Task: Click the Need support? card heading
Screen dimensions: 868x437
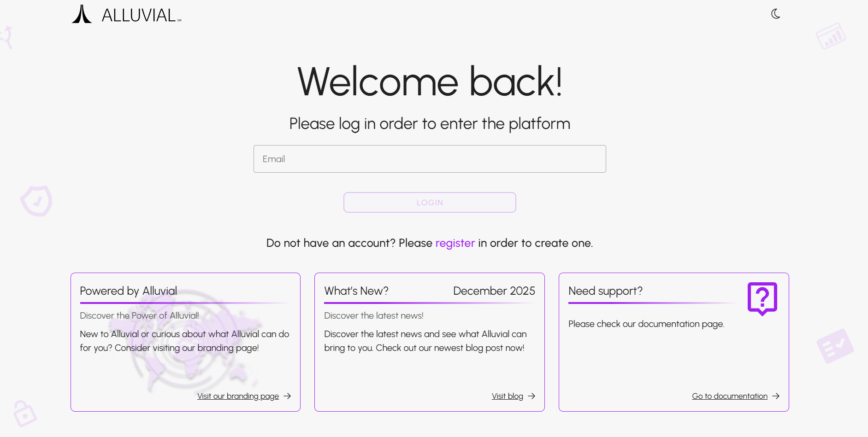Action: point(605,291)
